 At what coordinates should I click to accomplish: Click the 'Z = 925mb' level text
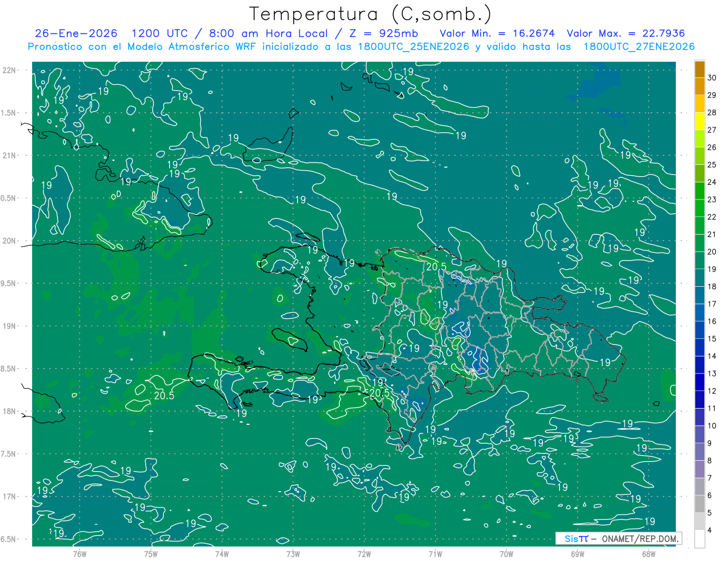click(x=385, y=33)
